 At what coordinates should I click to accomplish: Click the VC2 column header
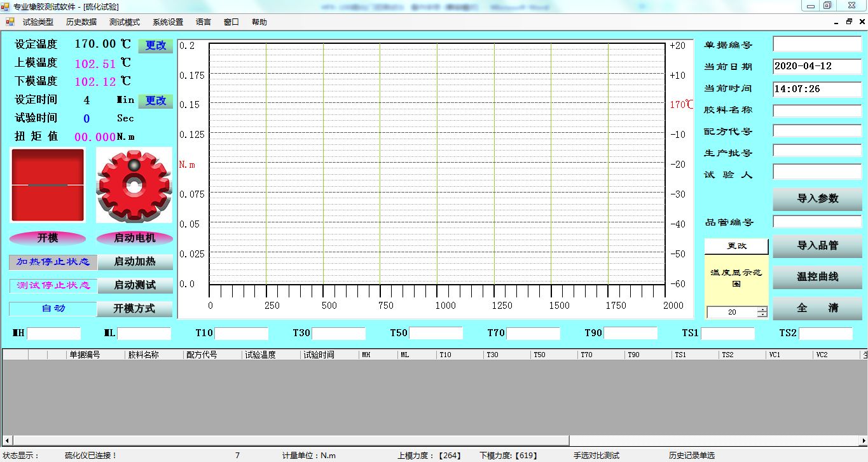pyautogui.click(x=836, y=355)
